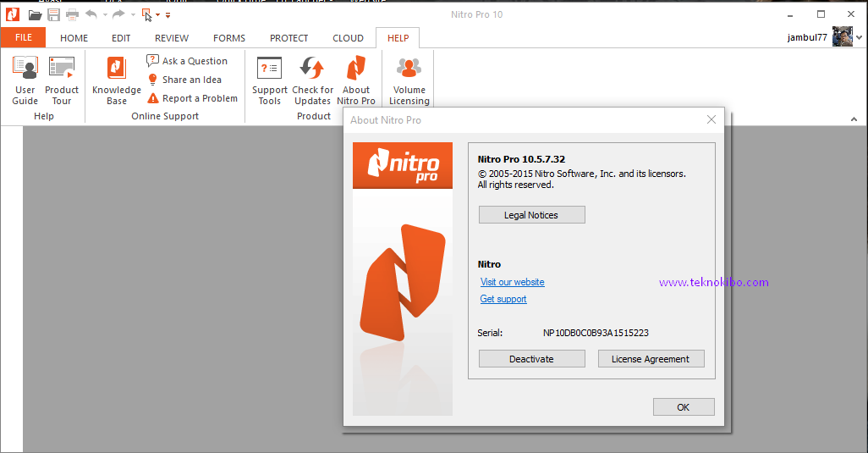Switch to the PROTECT tab
868x453 pixels.
tap(289, 38)
